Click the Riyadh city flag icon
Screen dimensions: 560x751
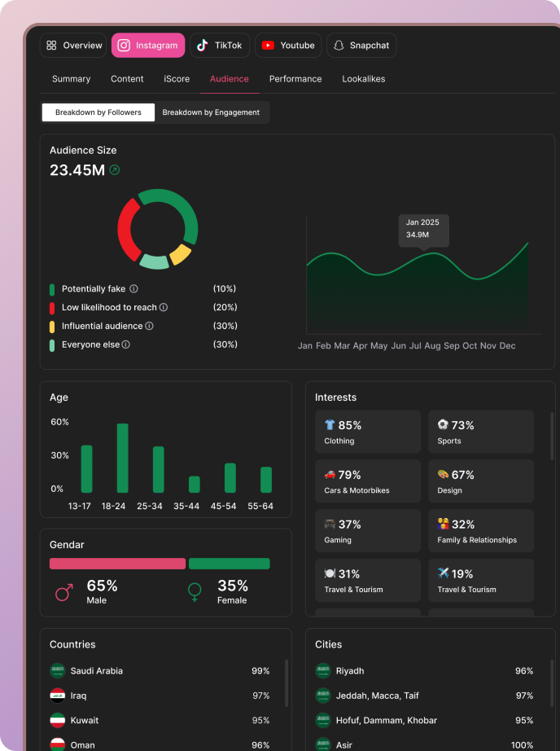(x=323, y=670)
